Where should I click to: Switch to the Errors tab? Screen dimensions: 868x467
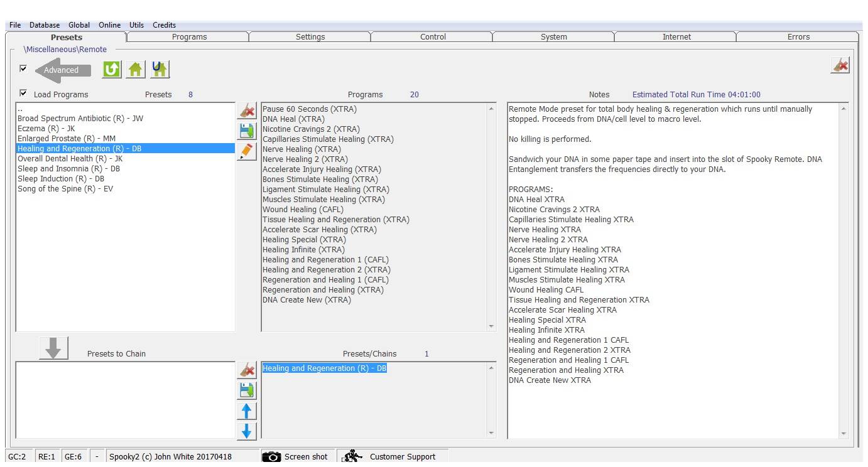pos(798,37)
